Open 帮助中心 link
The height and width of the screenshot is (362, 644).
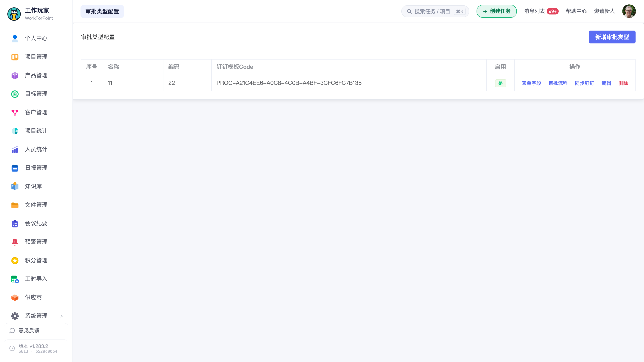point(576,11)
